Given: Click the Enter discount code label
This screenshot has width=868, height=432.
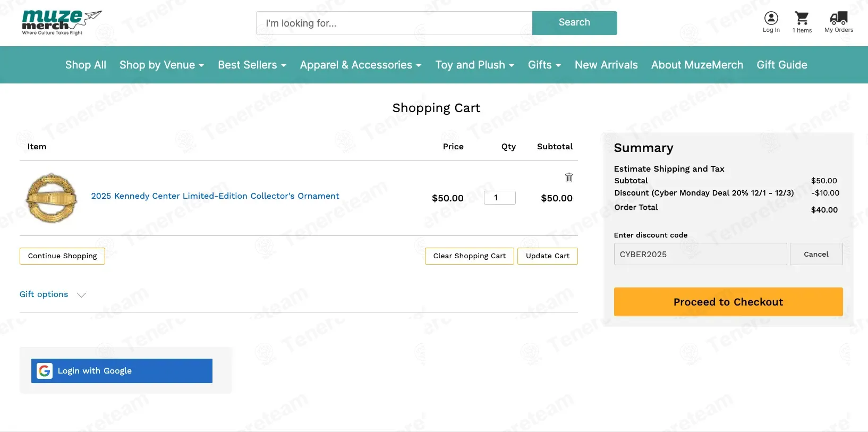Looking at the screenshot, I should [651, 235].
